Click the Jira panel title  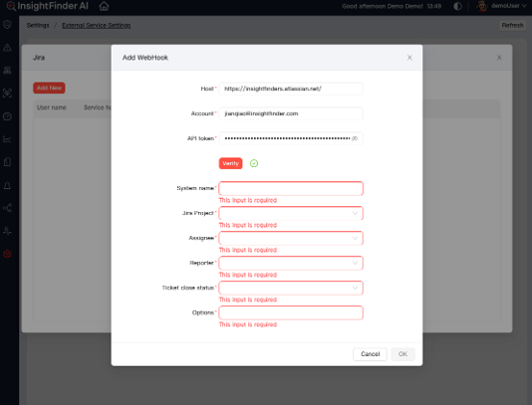pyautogui.click(x=39, y=58)
